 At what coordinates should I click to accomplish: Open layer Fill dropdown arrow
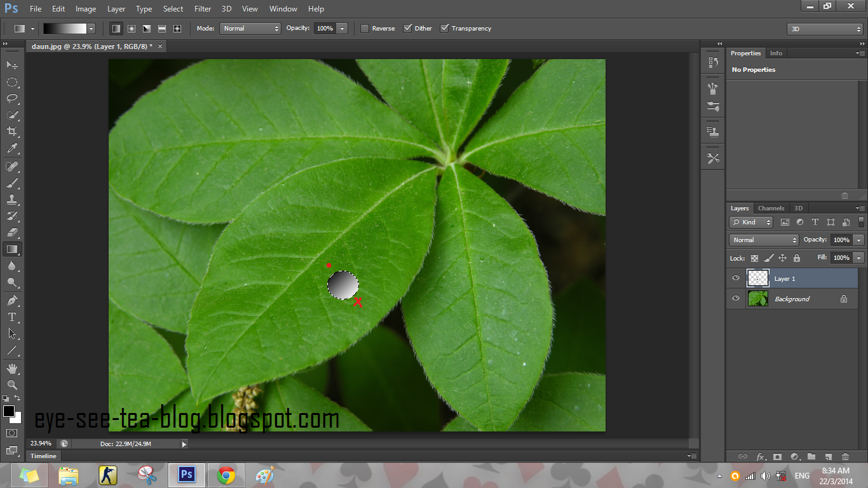(859, 258)
